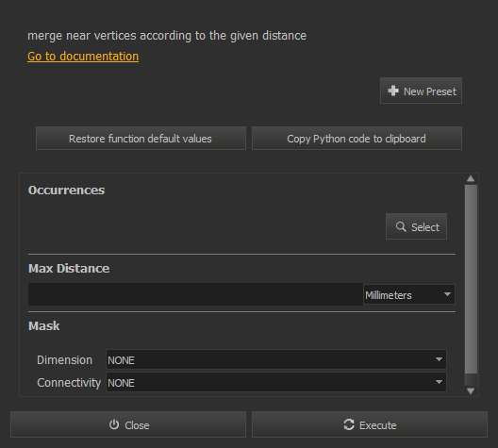The image size is (498, 448).
Task: Expand the Connectivity mask dropdown
Action: point(276,382)
